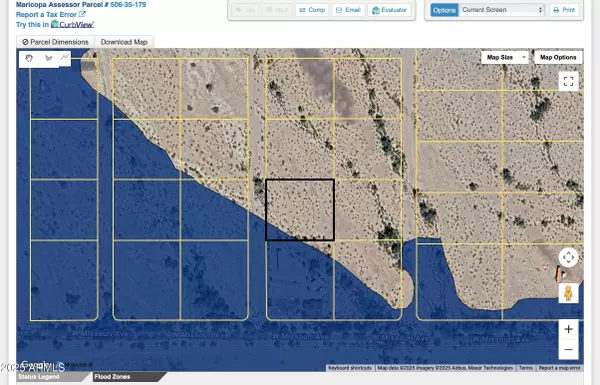Toggle fullscreen map view
Image resolution: width=600 pixels, height=385 pixels.
pos(568,81)
